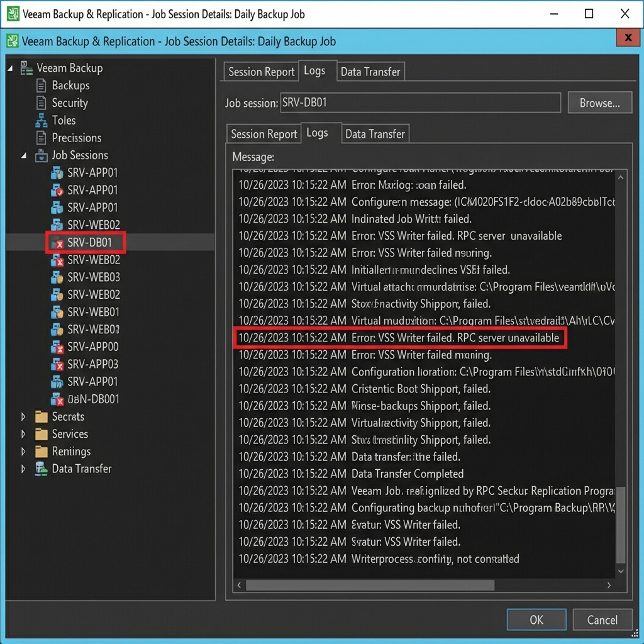Select the SRV-APP03 error status icon

point(57,364)
